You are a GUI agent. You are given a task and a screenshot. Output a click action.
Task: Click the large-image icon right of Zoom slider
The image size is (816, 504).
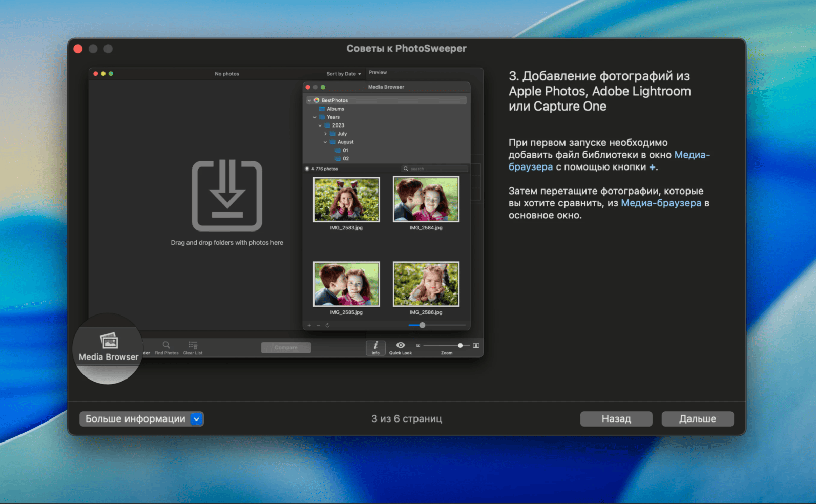476,346
